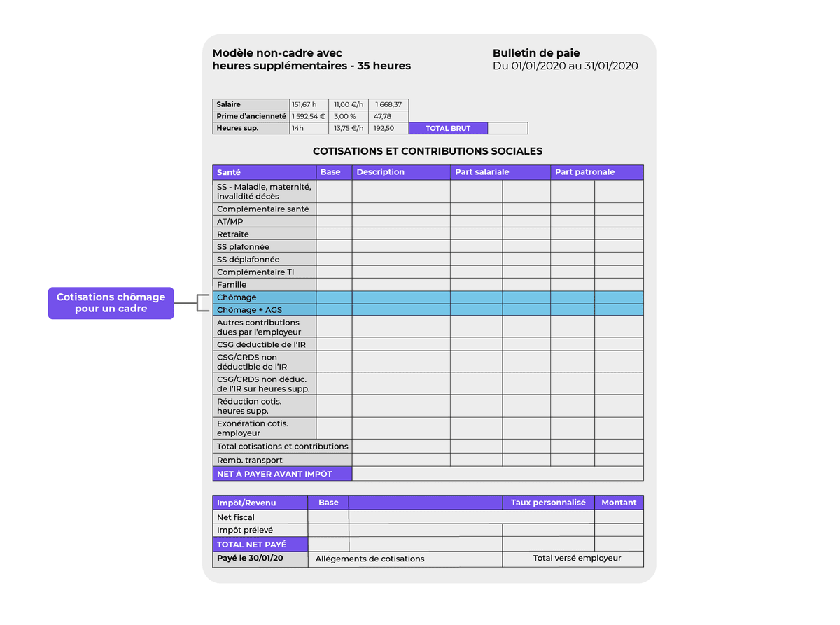
Task: Select the Part patronale header
Action: coord(597,172)
